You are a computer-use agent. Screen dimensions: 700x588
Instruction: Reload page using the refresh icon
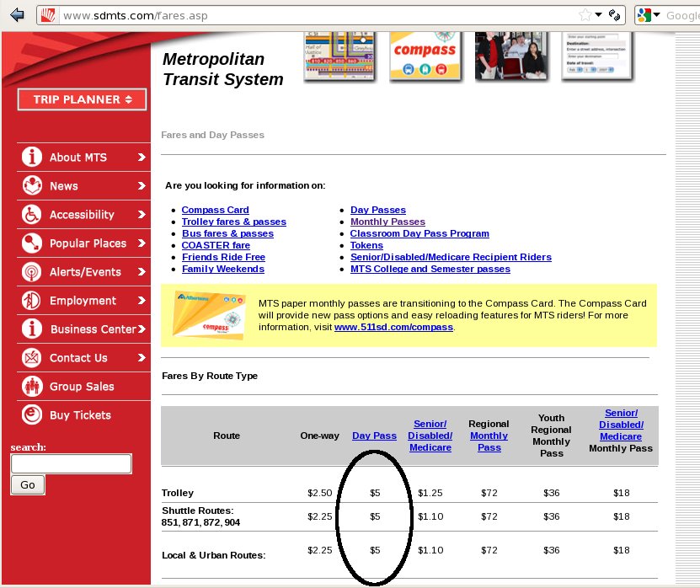click(614, 15)
